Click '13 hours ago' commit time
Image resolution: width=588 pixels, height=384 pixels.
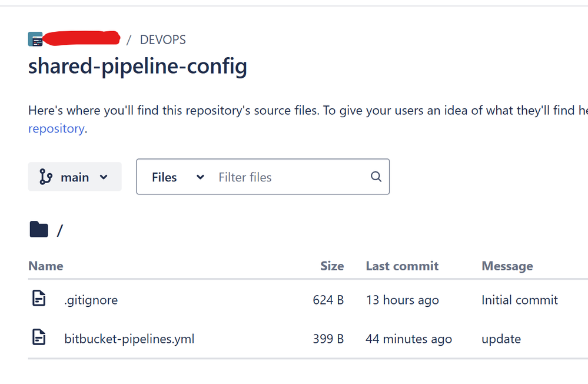403,300
